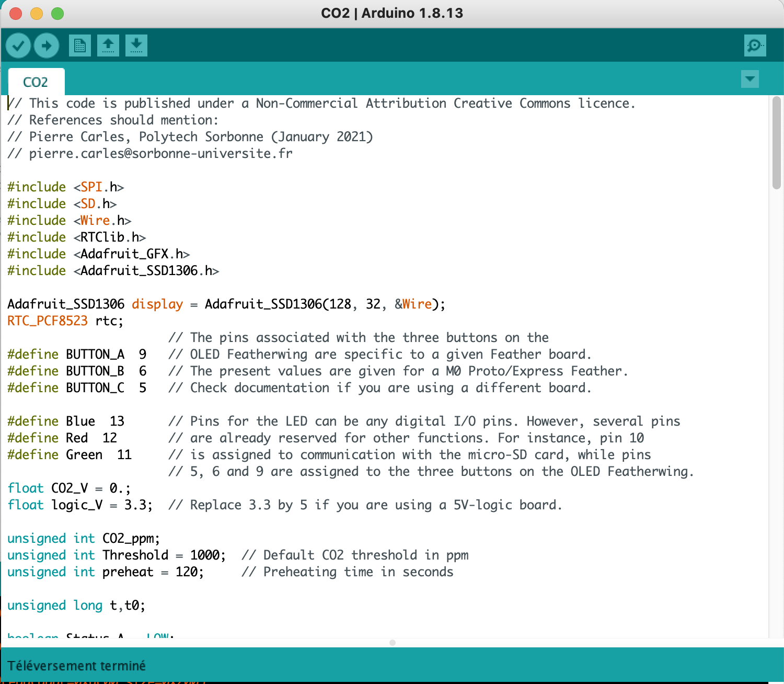Click the title bar text CO2 | Arduino 1.8.13
The image size is (784, 684).
pyautogui.click(x=392, y=13)
